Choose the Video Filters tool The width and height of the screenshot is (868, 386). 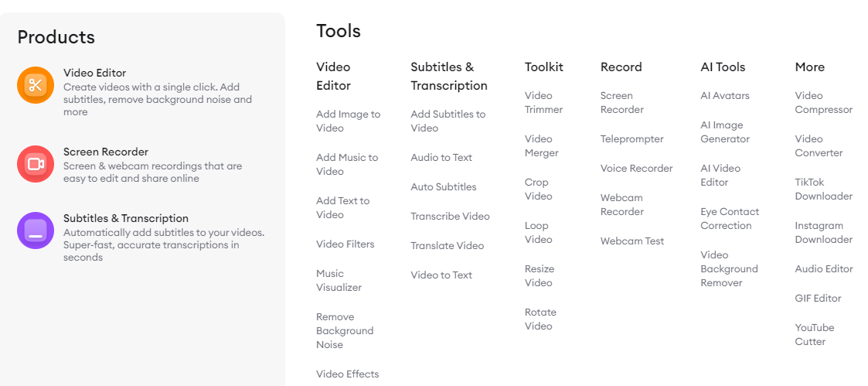(x=345, y=244)
